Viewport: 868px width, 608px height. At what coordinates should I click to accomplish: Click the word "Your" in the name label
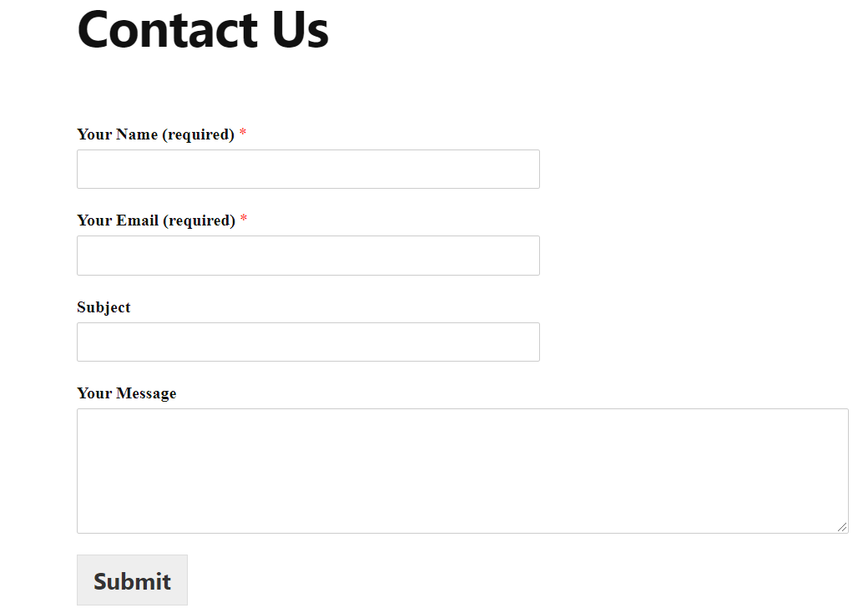point(94,134)
